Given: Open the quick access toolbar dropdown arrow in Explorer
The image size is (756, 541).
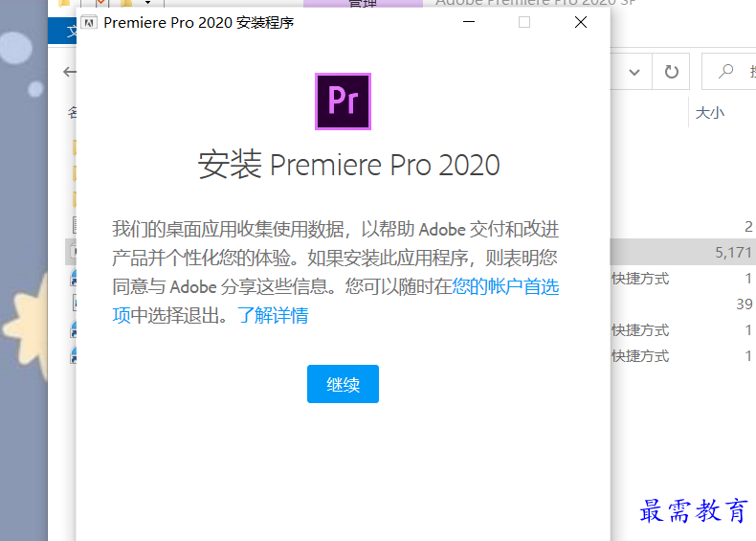Looking at the screenshot, I should point(147,3).
